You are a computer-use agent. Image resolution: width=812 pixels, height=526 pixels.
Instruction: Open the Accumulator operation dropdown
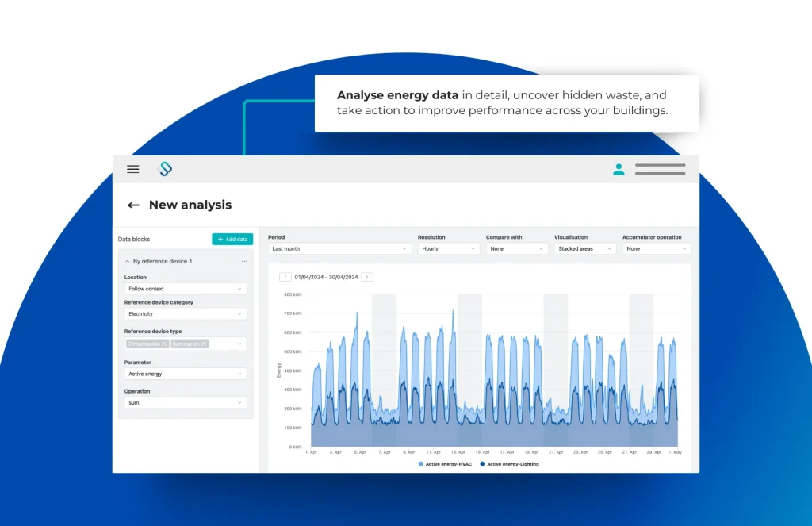coord(656,248)
